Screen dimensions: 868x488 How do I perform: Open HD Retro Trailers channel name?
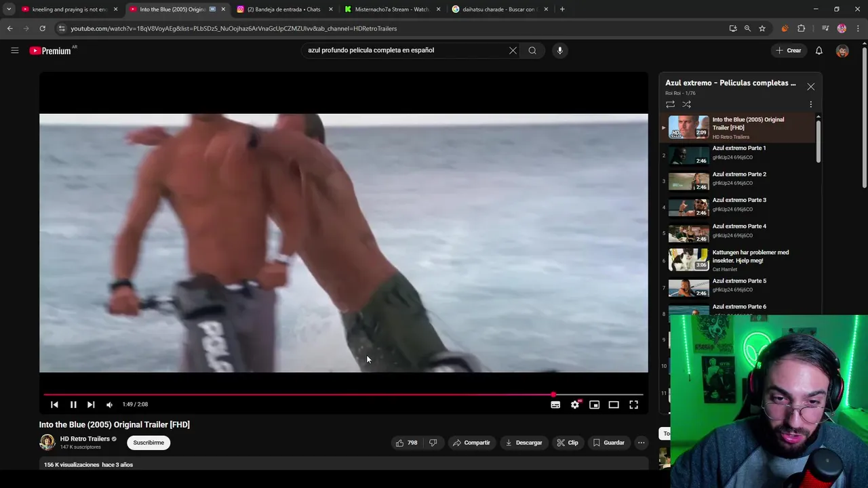(x=85, y=439)
